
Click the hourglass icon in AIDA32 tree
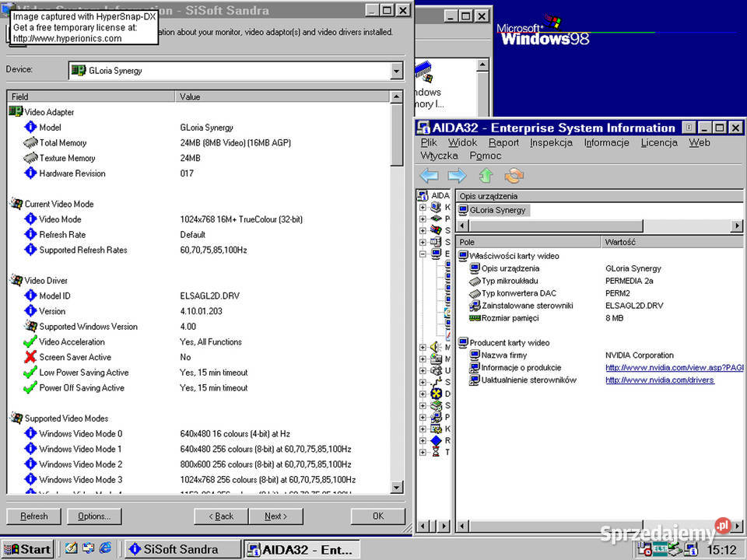click(436, 452)
